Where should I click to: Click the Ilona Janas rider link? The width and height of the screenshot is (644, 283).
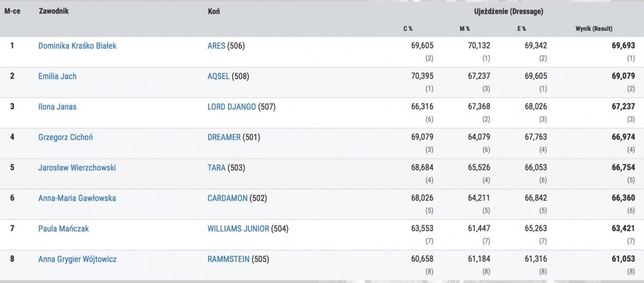(x=58, y=107)
